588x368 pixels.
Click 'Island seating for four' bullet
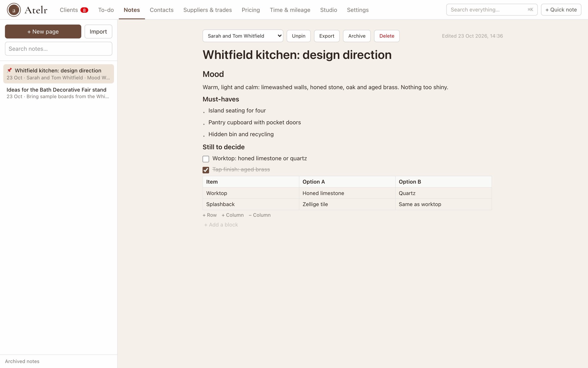tap(237, 110)
